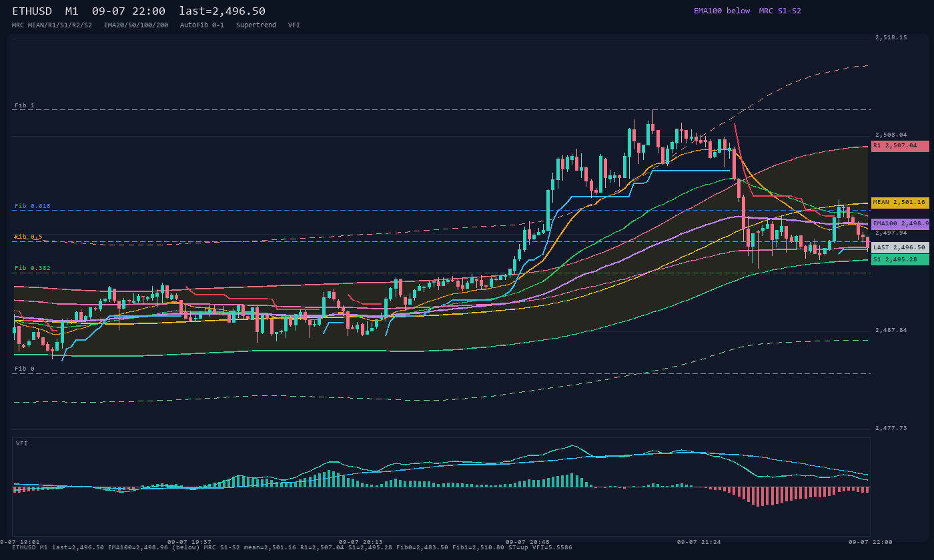The image size is (934, 560).
Task: Click the ETHUSD symbol in the header
Action: point(32,11)
